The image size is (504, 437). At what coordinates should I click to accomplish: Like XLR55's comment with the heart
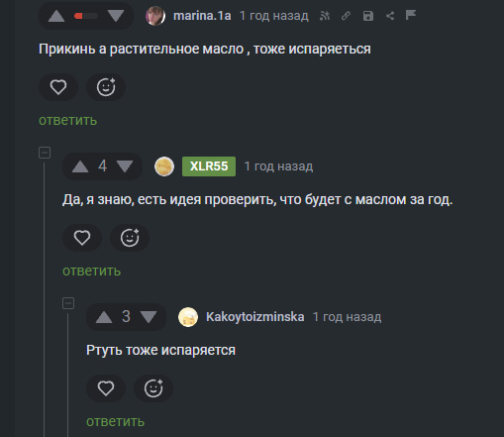pyautogui.click(x=82, y=238)
